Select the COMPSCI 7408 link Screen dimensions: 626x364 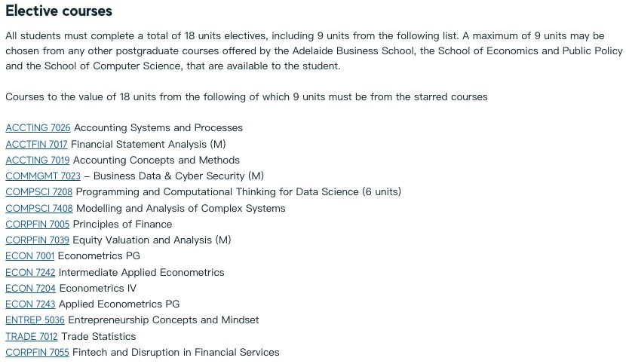click(38, 208)
